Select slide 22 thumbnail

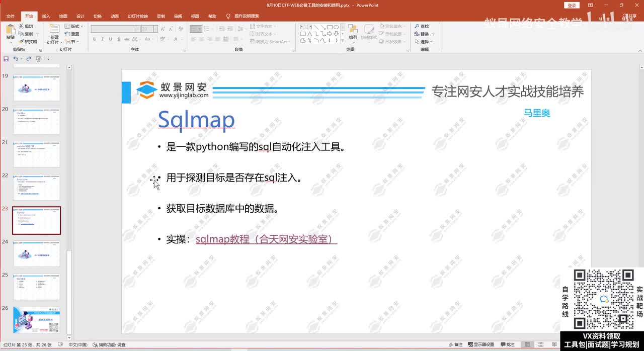click(36, 188)
